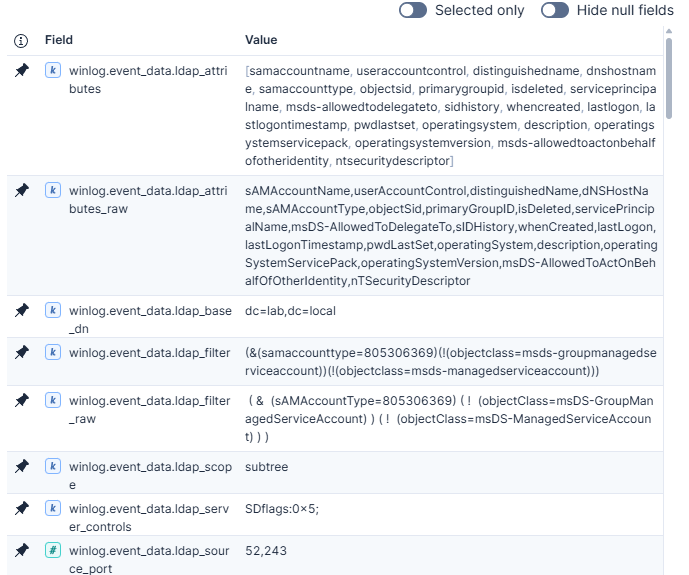This screenshot has width=689, height=575.
Task: Unpin the ldap_filter_raw field row
Action: tap(22, 400)
